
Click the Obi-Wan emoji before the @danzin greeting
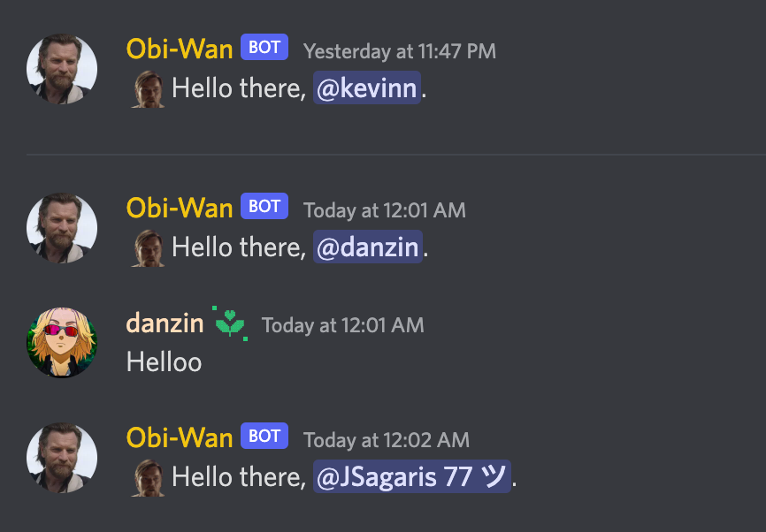point(148,248)
